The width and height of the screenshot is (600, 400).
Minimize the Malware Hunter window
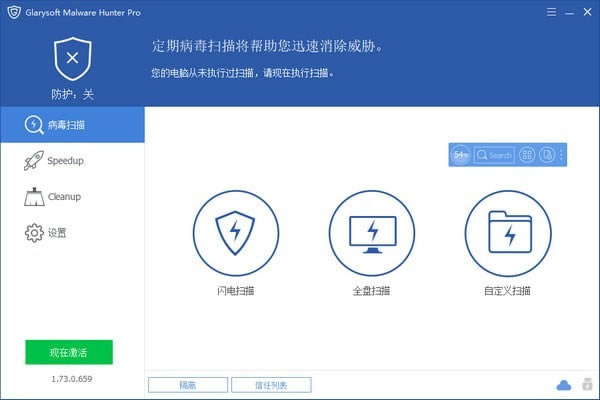coord(569,13)
